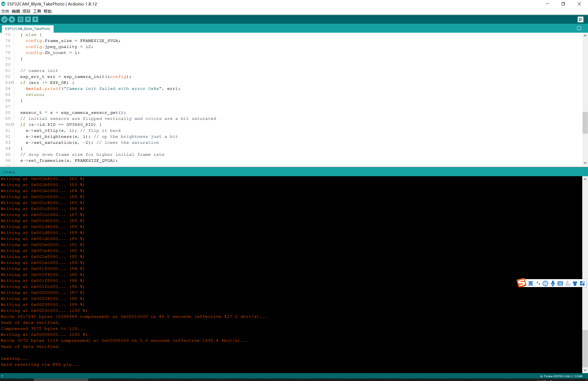Click the Upload arrow icon
Screen dimensions: 588x381
[x=12, y=19]
